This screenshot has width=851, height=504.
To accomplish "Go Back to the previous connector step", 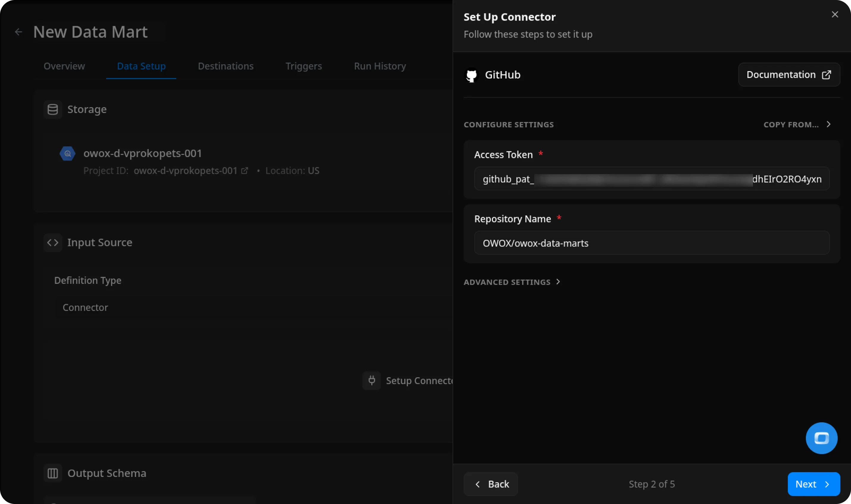I will pyautogui.click(x=490, y=484).
